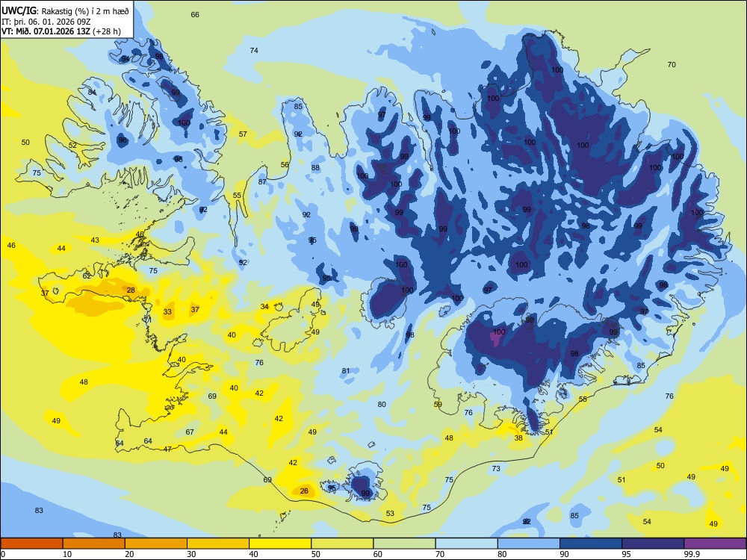Pick the 95–99.9 navy legend swatch
Image resolution: width=747 pixels, height=560 pixels.
tap(653, 544)
